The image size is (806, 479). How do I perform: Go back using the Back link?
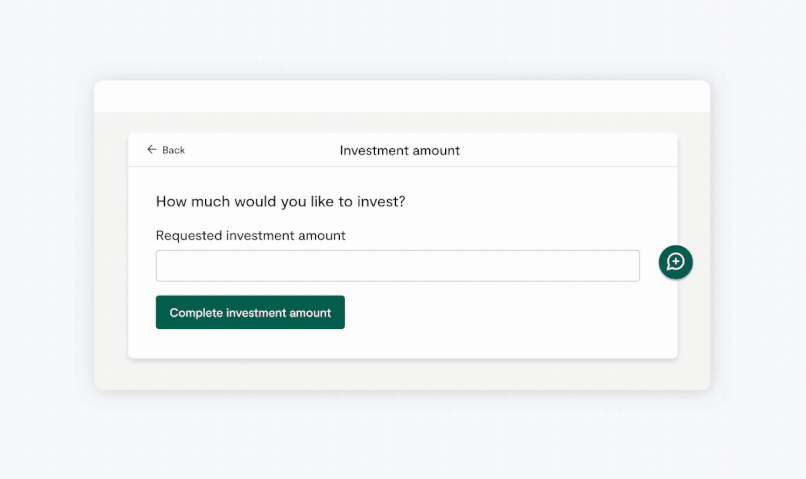(166, 150)
